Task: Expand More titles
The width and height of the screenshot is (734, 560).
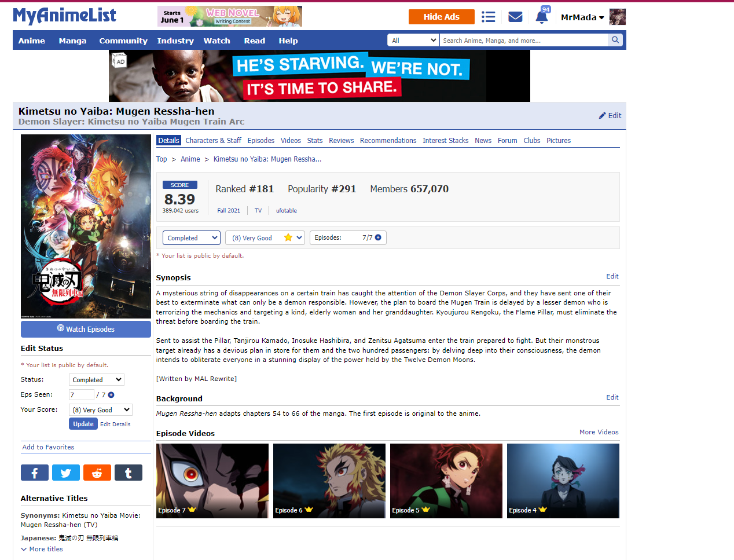Action: pos(42,549)
